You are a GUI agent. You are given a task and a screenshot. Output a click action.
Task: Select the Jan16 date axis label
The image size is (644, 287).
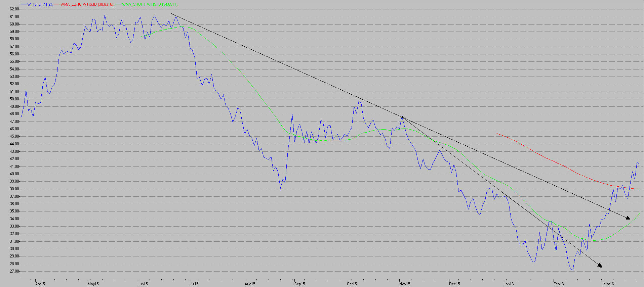509,284
